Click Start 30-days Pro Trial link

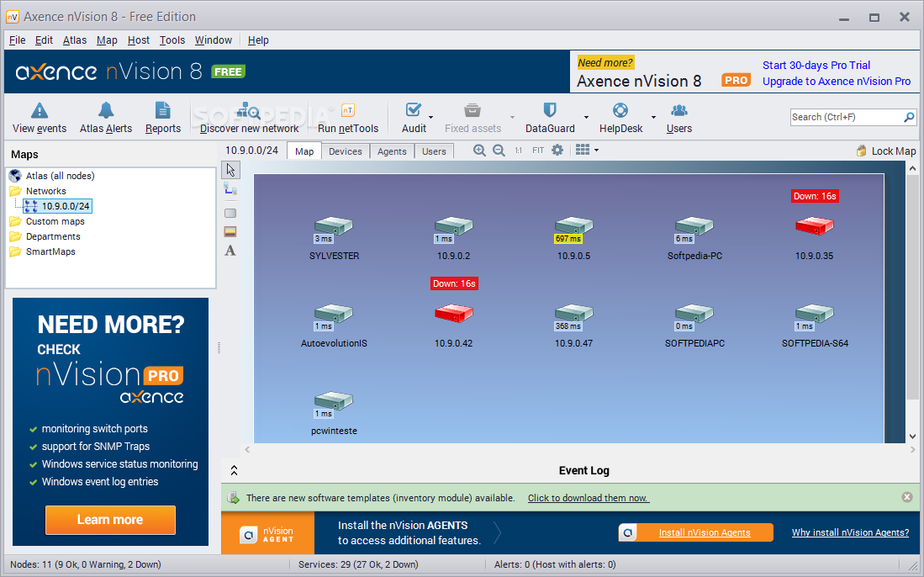(816, 65)
